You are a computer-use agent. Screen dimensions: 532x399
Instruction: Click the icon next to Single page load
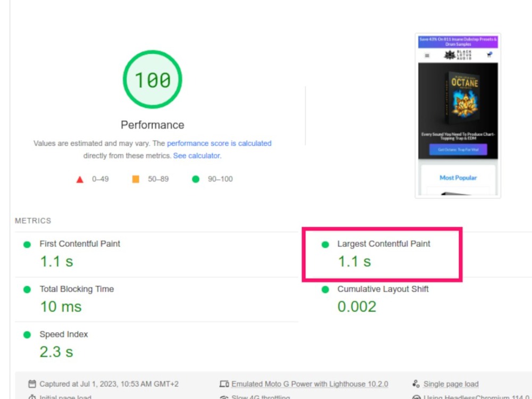pyautogui.click(x=416, y=383)
